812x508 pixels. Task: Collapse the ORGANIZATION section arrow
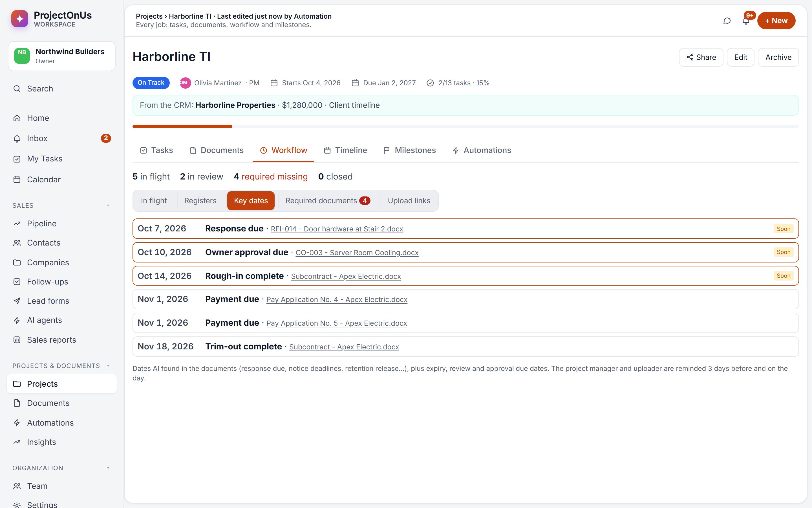108,468
